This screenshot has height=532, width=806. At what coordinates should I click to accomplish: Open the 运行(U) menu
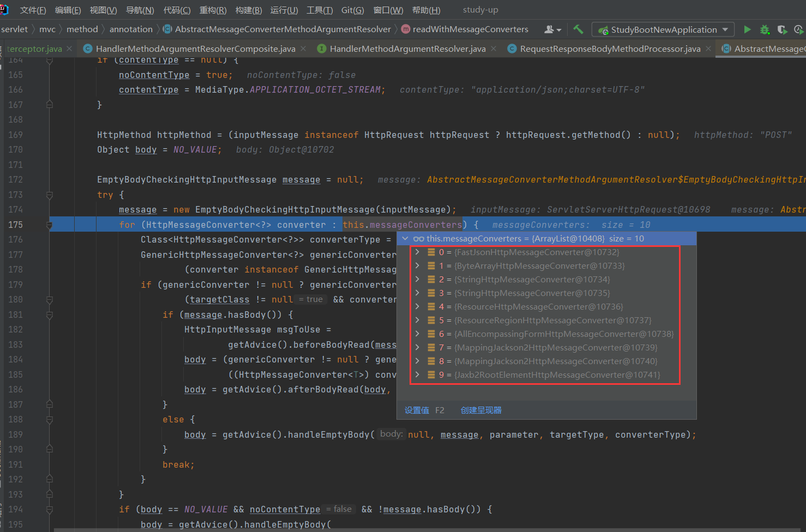click(284, 10)
